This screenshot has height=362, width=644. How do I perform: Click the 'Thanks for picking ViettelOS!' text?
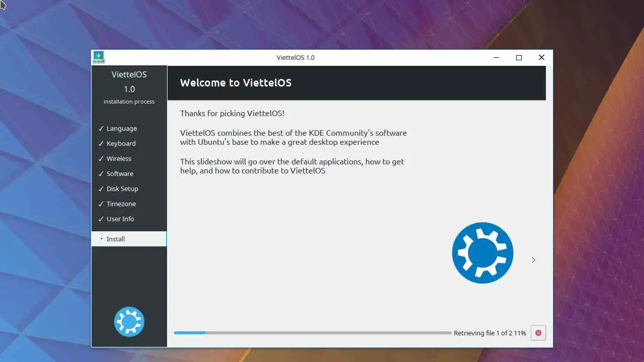(x=232, y=114)
